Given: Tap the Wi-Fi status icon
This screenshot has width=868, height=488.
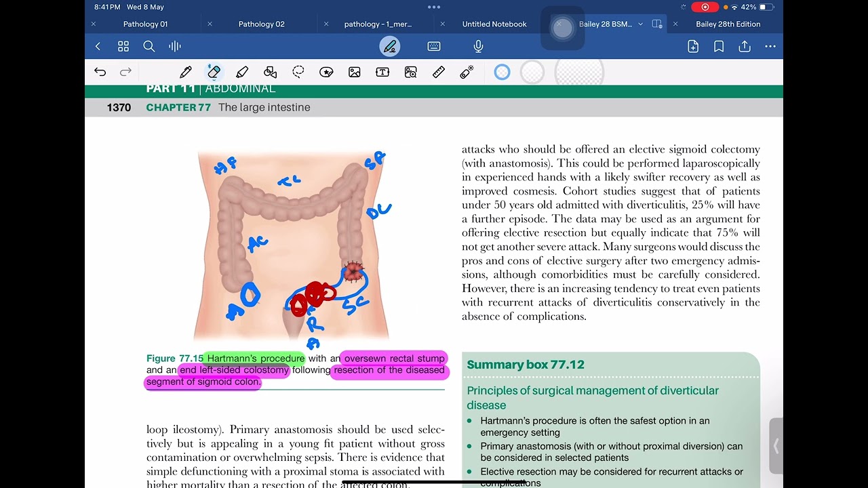Looking at the screenshot, I should [x=734, y=7].
